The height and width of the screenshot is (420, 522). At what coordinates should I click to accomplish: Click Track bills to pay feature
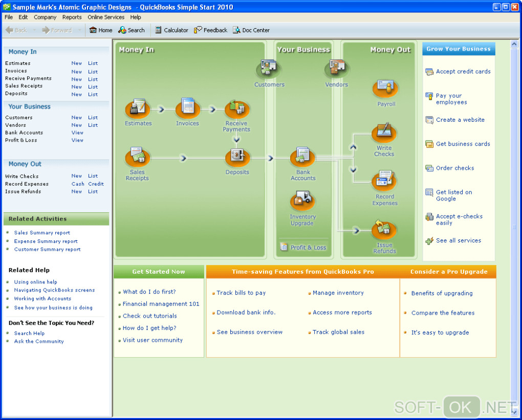coord(241,293)
